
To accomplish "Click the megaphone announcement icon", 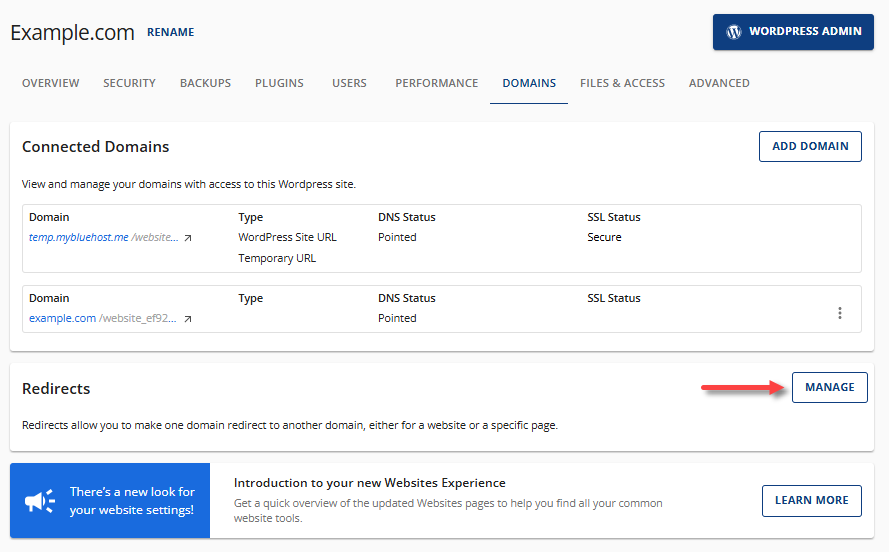I will point(40,501).
